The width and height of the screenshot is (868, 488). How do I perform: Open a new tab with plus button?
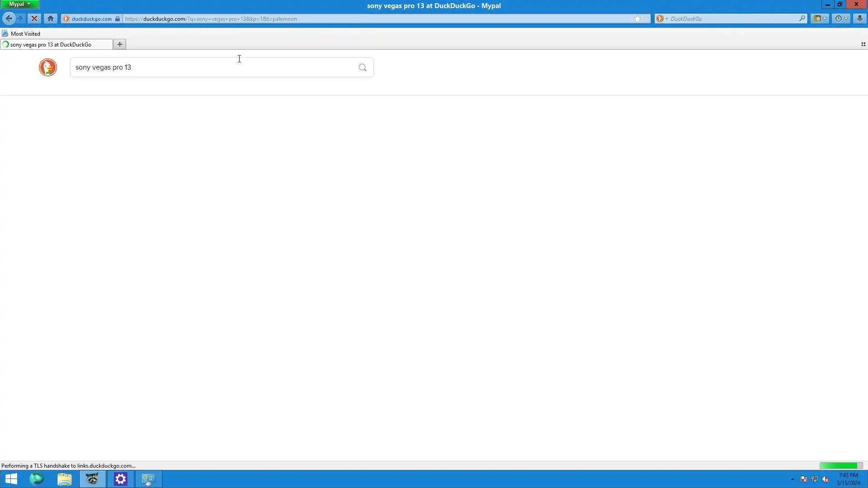(x=120, y=44)
